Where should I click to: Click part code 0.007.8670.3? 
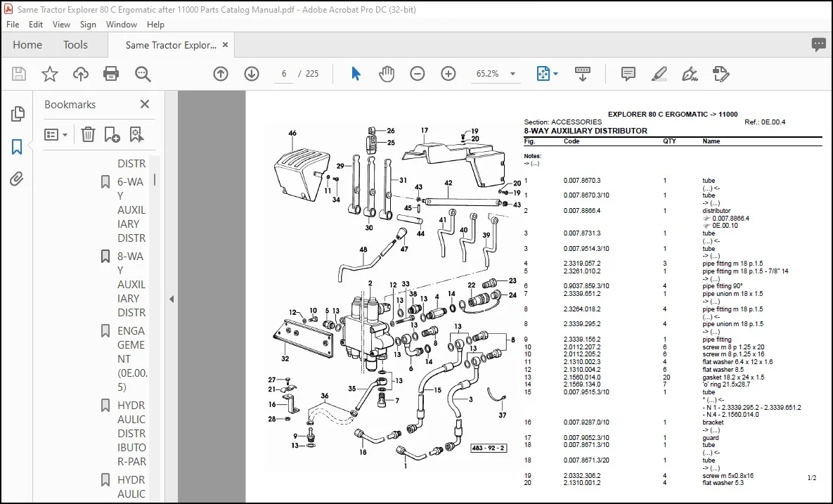click(x=582, y=181)
